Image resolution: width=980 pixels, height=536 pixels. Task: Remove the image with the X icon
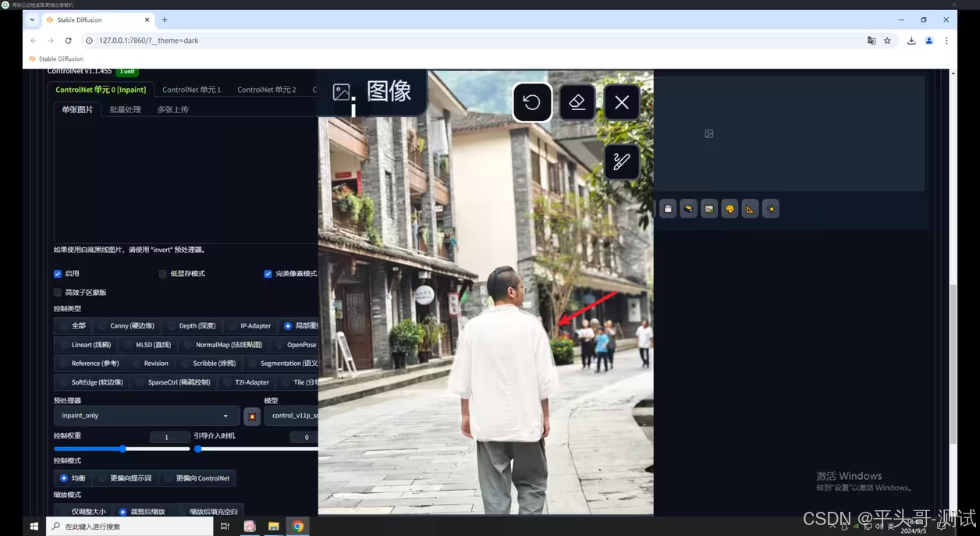click(x=622, y=102)
